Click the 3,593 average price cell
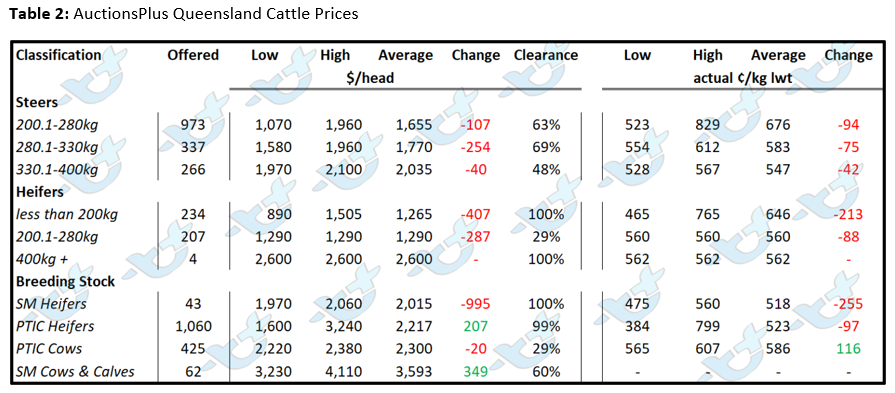895x393 pixels. click(413, 372)
